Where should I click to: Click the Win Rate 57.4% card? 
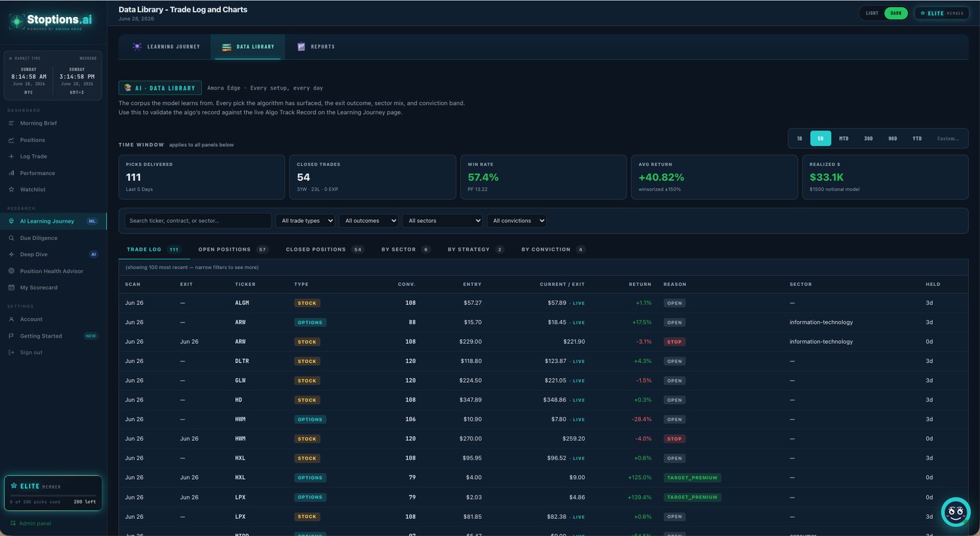[x=543, y=177]
